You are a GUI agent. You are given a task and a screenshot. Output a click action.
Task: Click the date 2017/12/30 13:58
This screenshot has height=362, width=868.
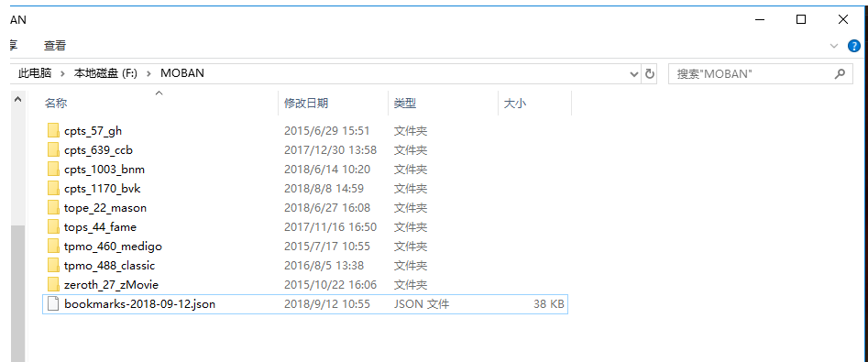[331, 150]
